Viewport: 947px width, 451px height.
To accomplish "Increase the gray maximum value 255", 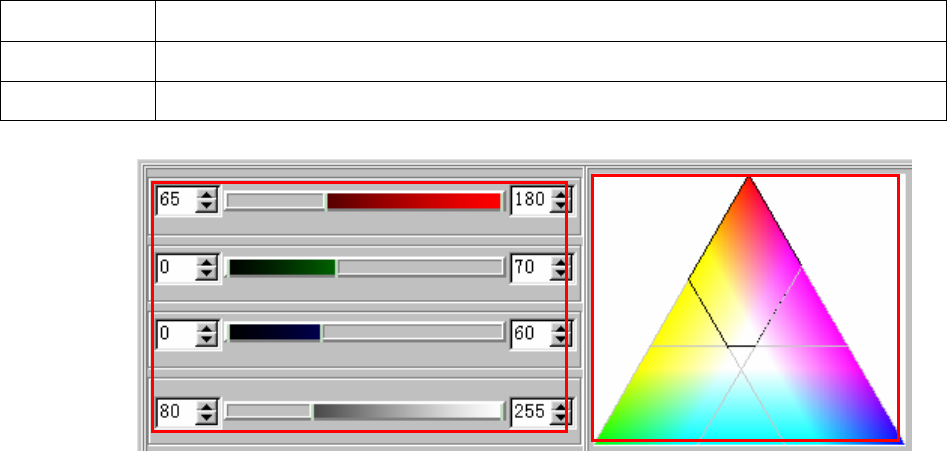I will pyautogui.click(x=561, y=406).
